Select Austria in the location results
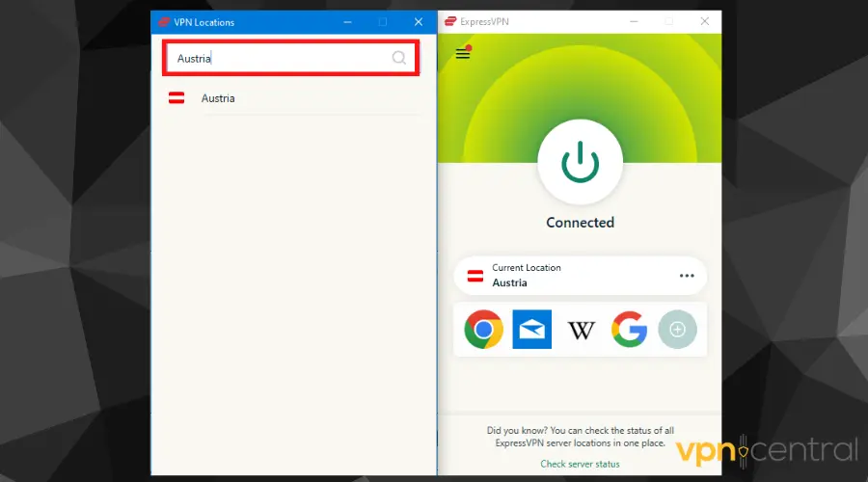Image resolution: width=868 pixels, height=482 pixels. [x=293, y=98]
